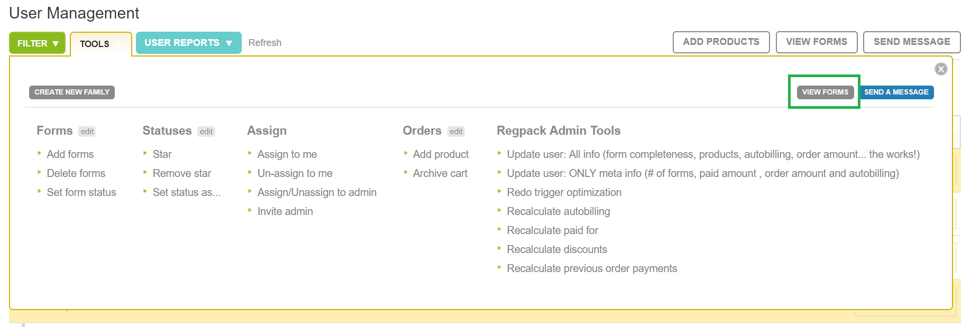Expand the User Reports dropdown
The height and width of the screenshot is (327, 980).
[188, 43]
